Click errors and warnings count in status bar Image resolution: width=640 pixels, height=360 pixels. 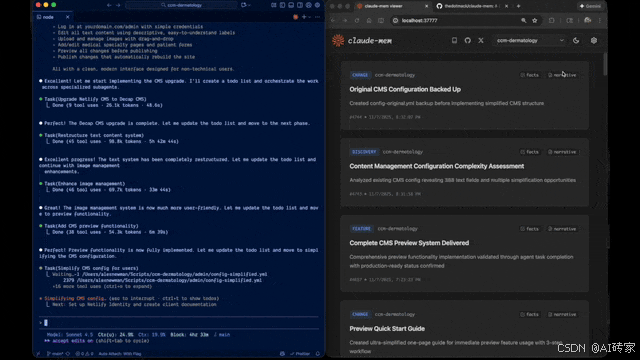point(84,354)
